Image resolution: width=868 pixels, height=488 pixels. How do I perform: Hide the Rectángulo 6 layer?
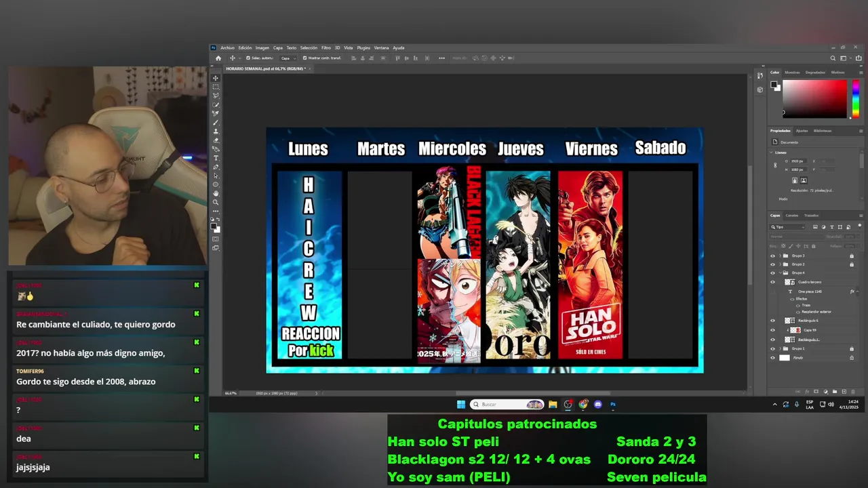(773, 321)
